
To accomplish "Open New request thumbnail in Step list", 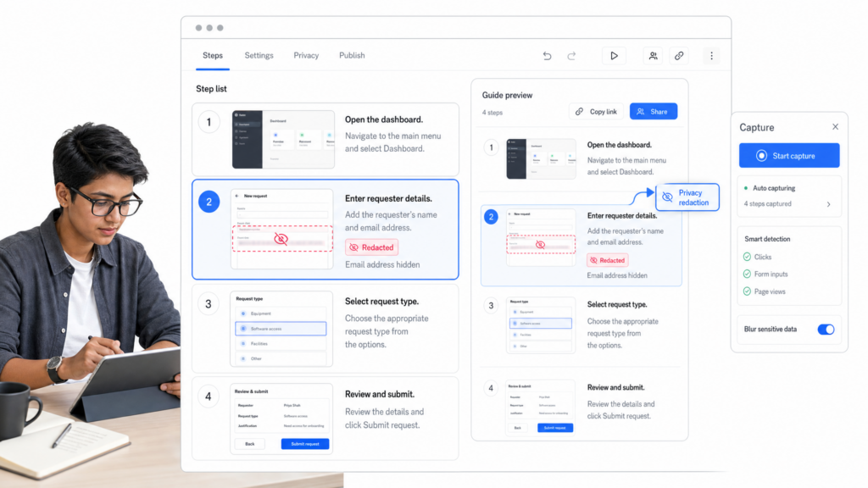I will 281,229.
